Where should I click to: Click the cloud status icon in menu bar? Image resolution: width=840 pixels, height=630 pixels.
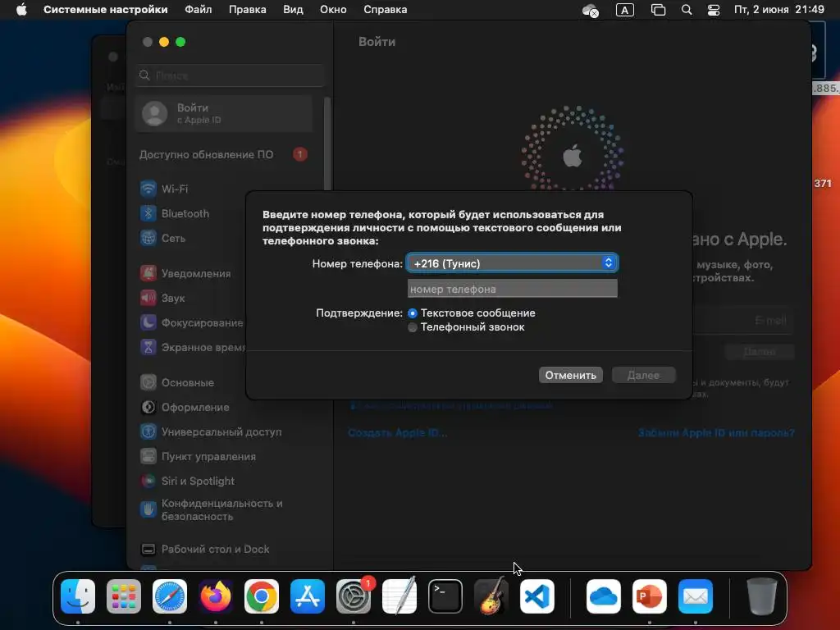coord(591,10)
